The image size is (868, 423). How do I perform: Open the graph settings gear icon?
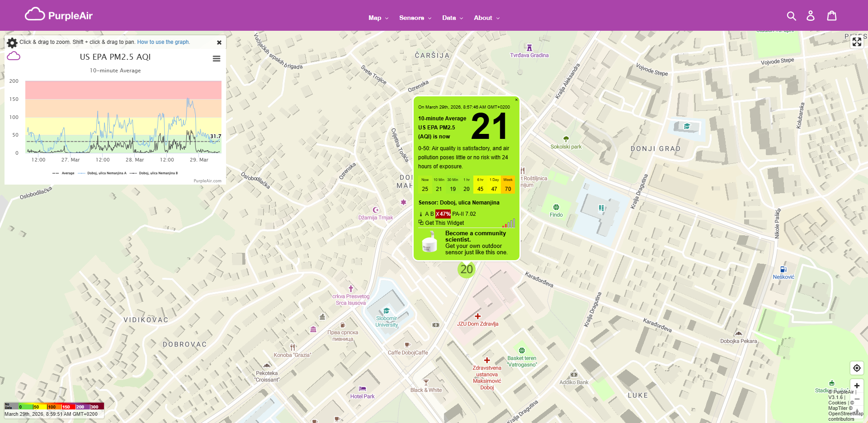[x=12, y=42]
